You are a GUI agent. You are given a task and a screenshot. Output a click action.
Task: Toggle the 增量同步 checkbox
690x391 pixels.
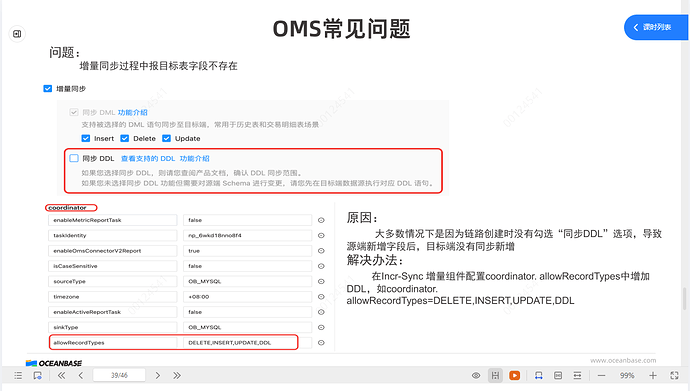pyautogui.click(x=48, y=88)
